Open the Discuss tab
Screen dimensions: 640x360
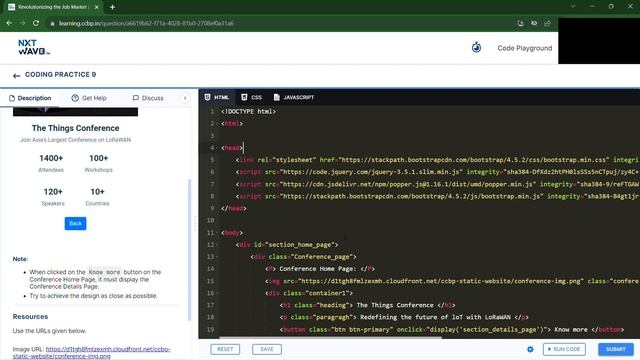click(x=148, y=98)
